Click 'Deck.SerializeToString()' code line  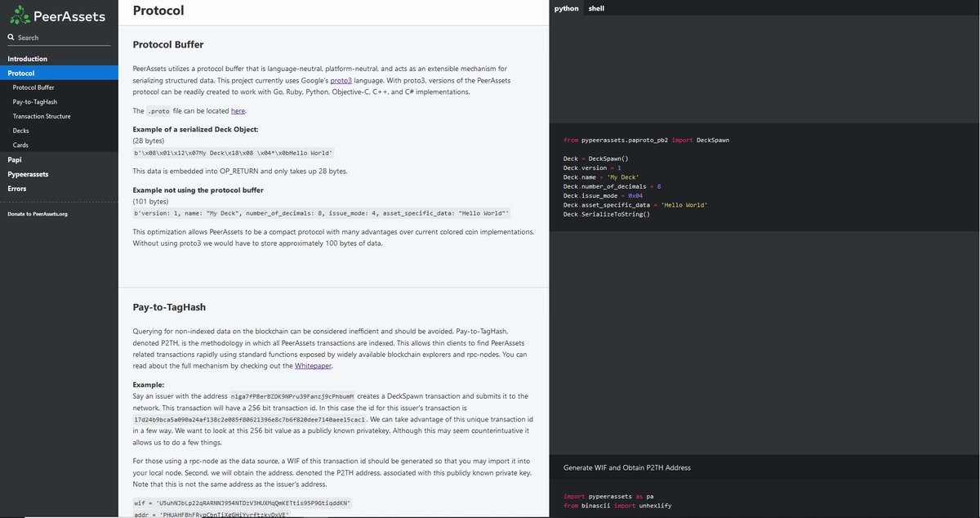[x=607, y=213]
